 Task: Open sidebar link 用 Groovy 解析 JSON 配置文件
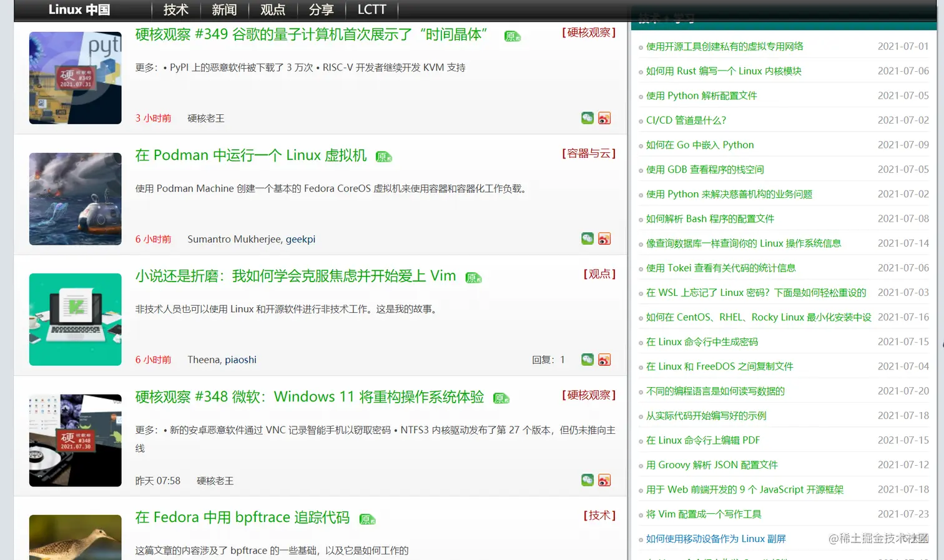click(x=712, y=464)
